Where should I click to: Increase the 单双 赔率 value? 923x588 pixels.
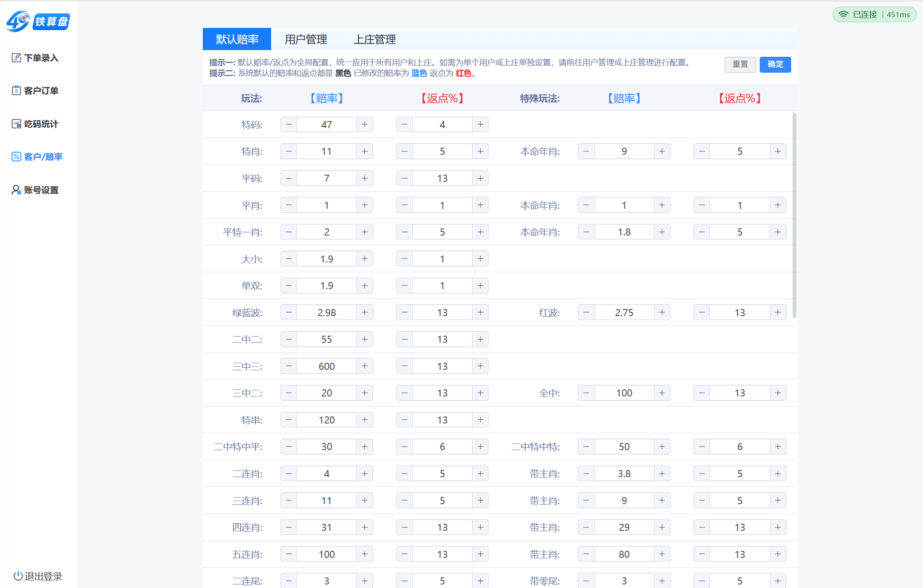[x=365, y=286]
